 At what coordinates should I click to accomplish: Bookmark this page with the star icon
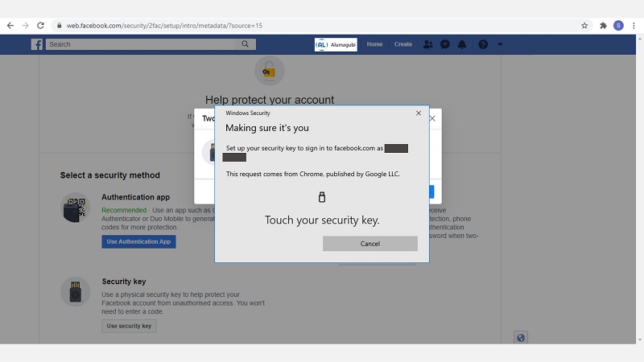pos(584,26)
